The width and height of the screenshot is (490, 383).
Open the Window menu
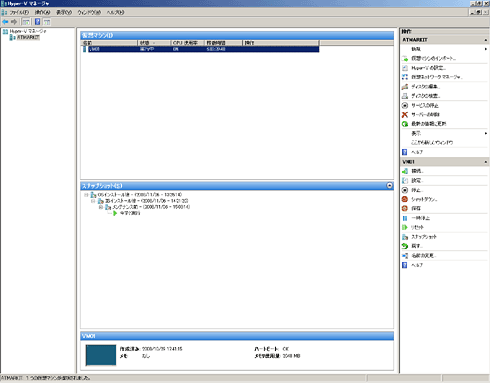click(x=89, y=12)
